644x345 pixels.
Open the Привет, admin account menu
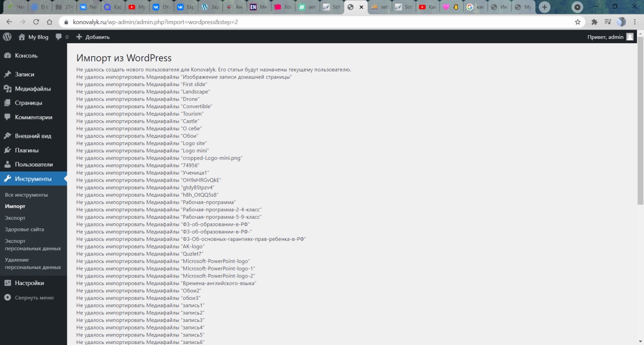610,37
